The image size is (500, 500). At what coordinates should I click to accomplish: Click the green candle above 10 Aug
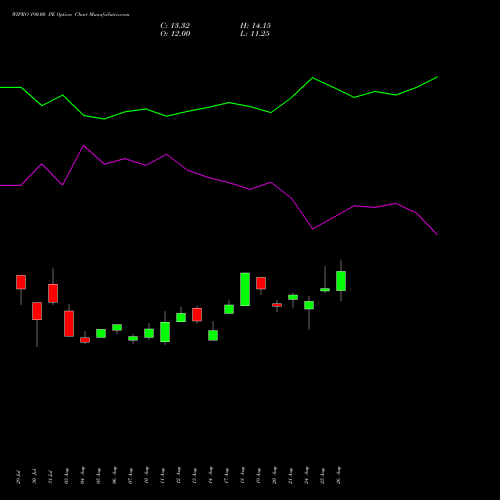(x=149, y=333)
